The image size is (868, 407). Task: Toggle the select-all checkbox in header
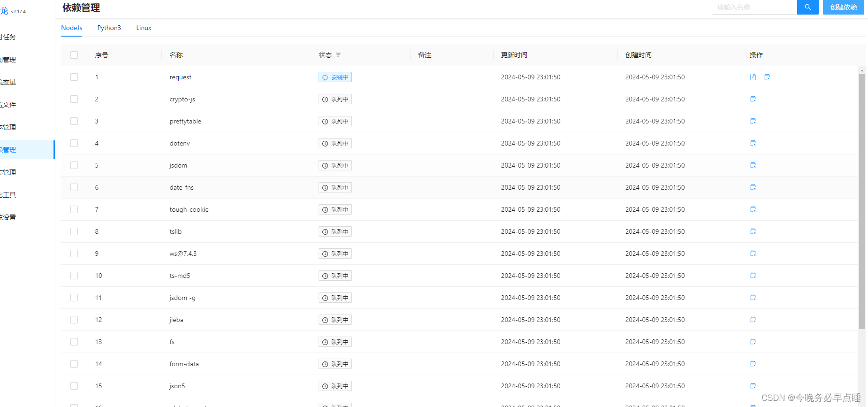74,55
